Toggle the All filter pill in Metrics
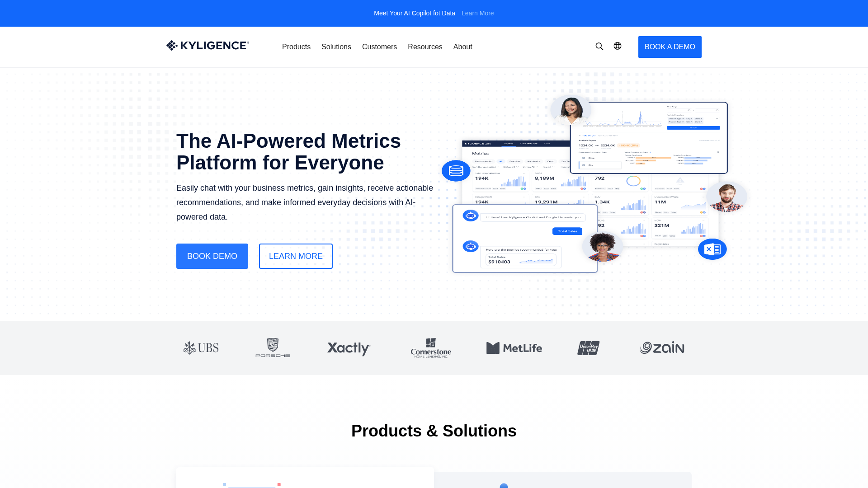 (501, 161)
